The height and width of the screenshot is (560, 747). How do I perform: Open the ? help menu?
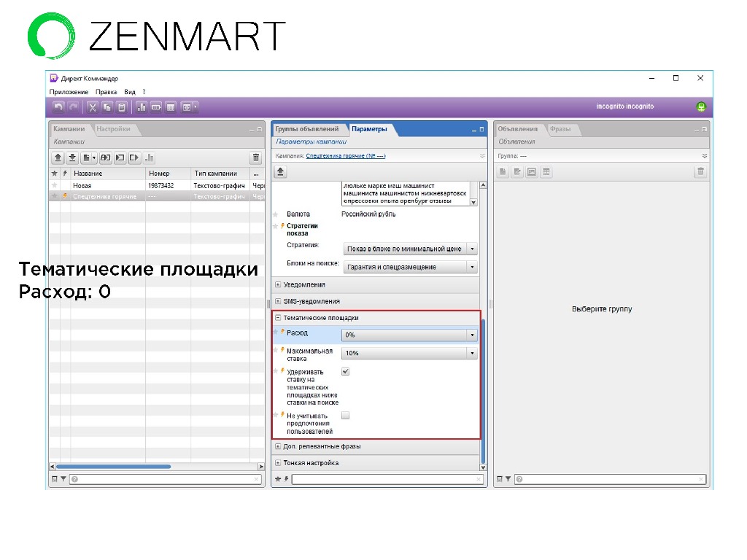tap(144, 92)
